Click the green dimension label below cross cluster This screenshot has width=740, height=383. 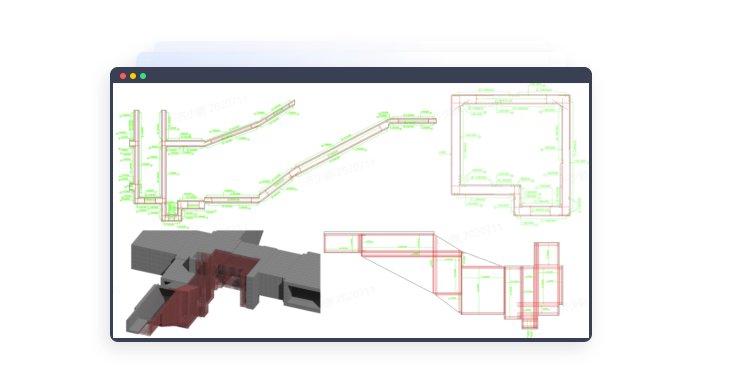point(529,333)
